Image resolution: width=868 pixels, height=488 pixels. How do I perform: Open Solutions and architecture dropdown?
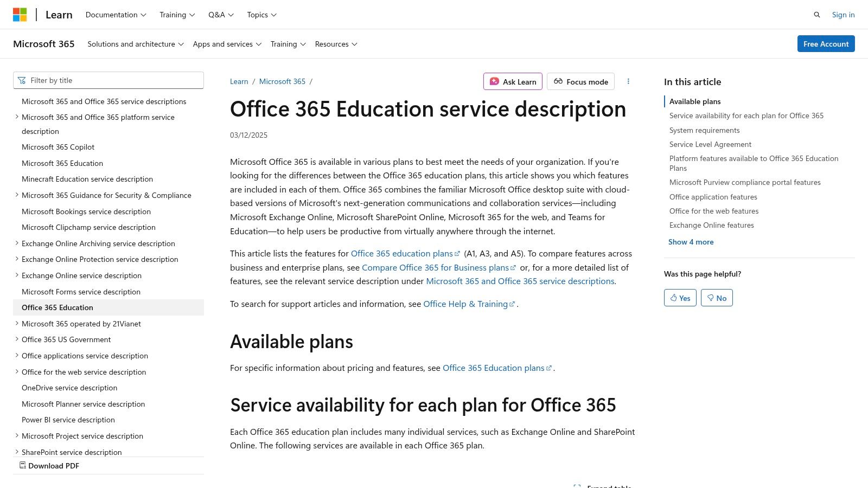coord(136,44)
